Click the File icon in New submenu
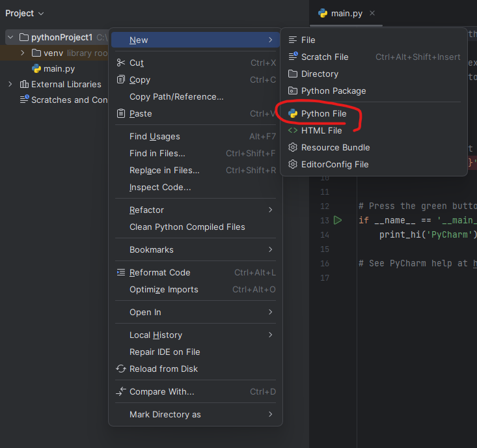This screenshot has height=448, width=477. click(x=293, y=40)
